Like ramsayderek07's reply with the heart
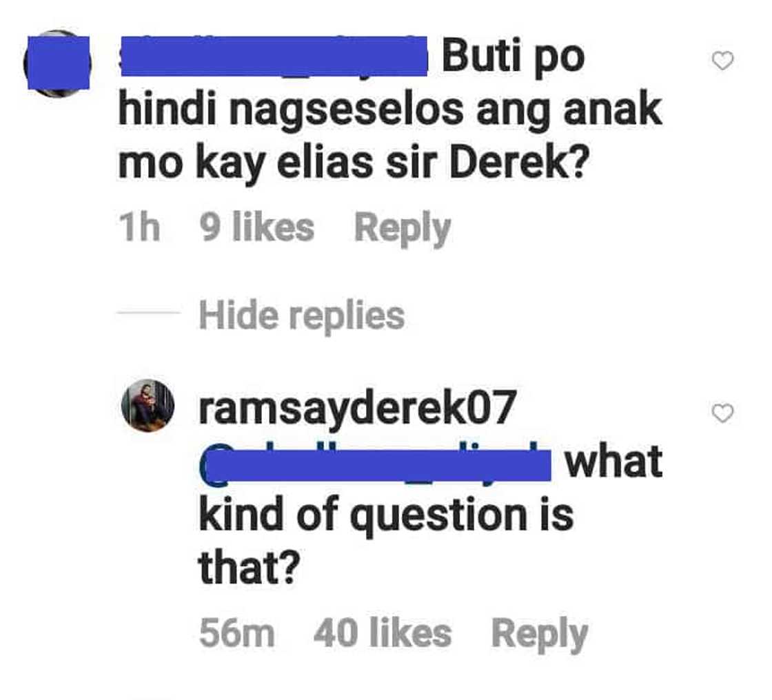 point(723,413)
